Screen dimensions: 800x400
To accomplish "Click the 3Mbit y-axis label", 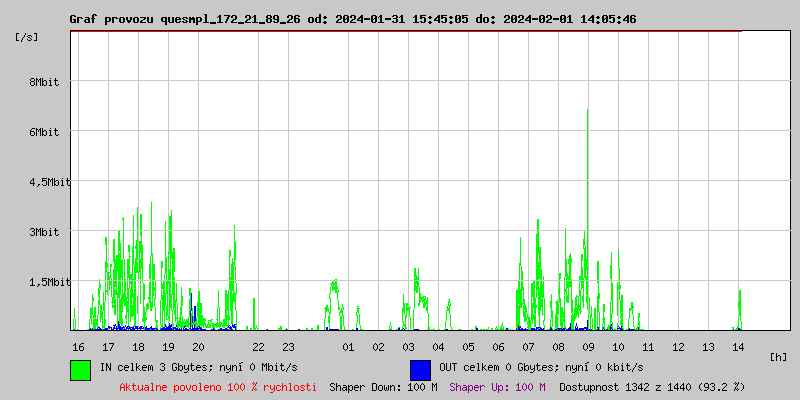I will [x=44, y=232].
